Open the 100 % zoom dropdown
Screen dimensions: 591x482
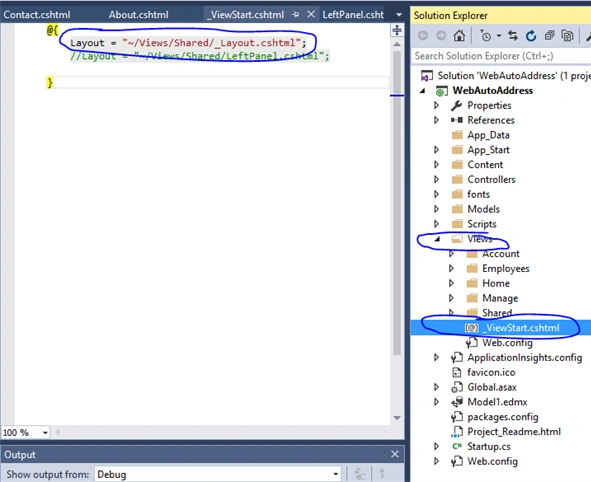(x=45, y=432)
